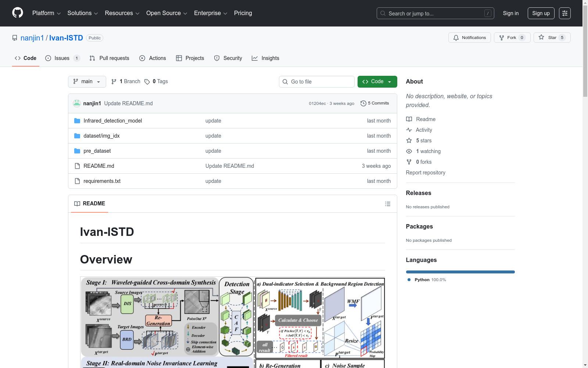Click the dataset/img_idx folder icon
This screenshot has height=368, width=588.
pyautogui.click(x=77, y=136)
